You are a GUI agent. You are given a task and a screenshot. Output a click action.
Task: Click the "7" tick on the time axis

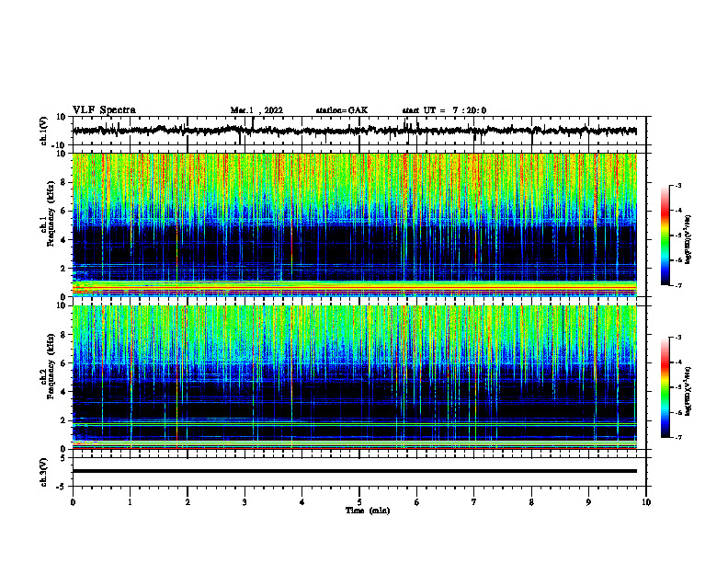click(x=474, y=502)
